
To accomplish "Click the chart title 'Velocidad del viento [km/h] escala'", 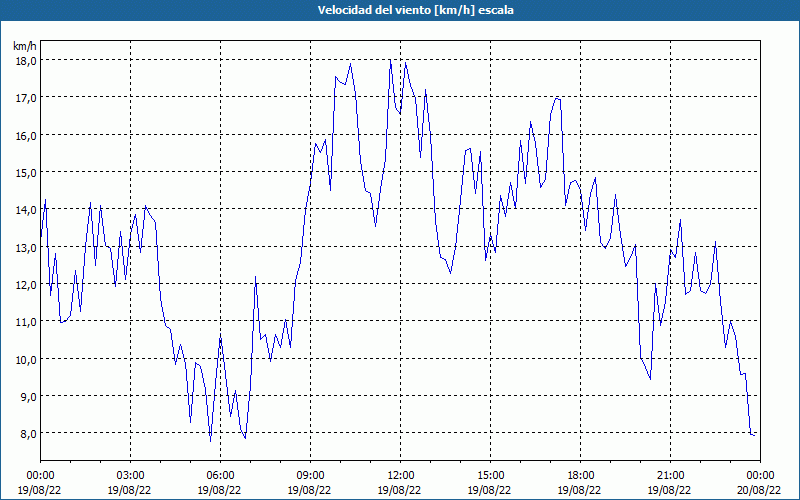I will point(415,10).
